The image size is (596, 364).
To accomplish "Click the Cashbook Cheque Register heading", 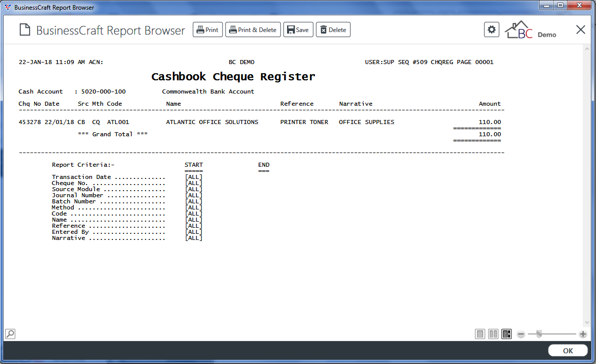I will 233,76.
